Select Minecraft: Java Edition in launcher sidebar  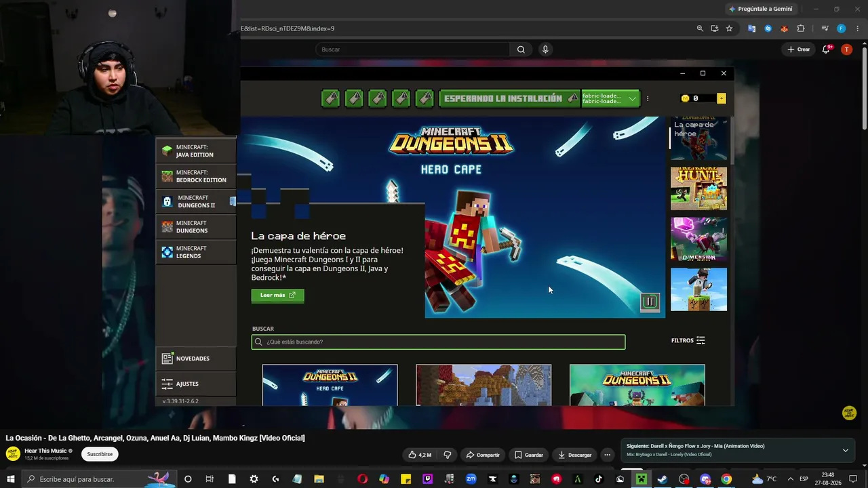[x=196, y=150]
